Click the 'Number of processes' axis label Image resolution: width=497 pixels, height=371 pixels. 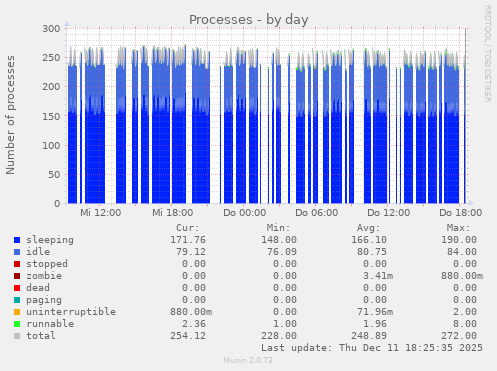(x=10, y=115)
